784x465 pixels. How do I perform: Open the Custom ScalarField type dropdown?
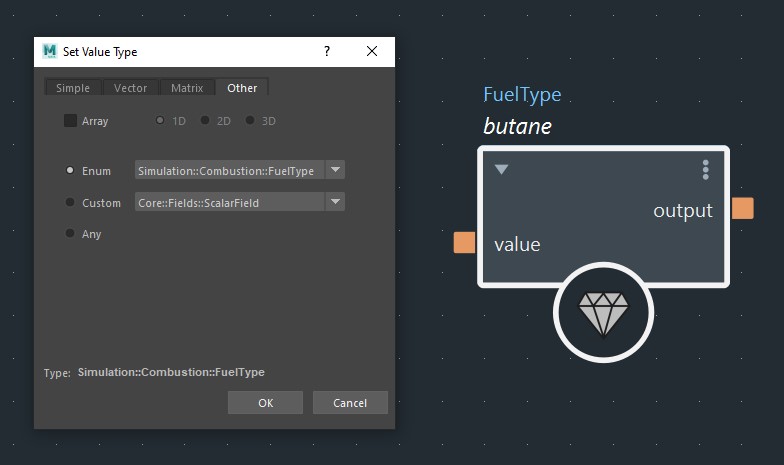pyautogui.click(x=239, y=203)
